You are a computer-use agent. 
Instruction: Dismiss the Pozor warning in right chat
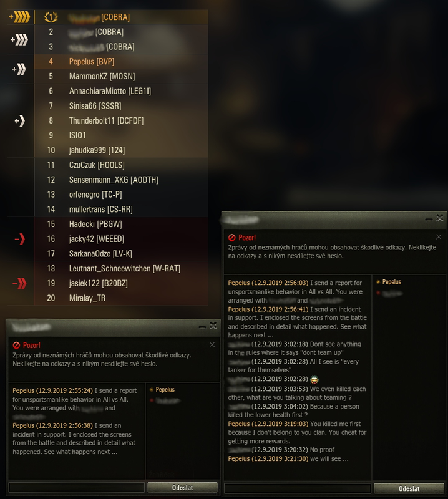coord(439,237)
